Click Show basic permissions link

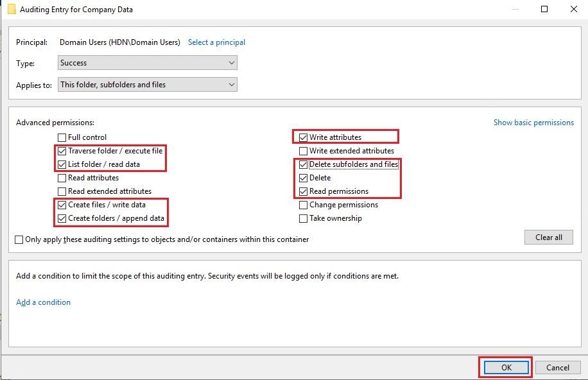pos(533,123)
